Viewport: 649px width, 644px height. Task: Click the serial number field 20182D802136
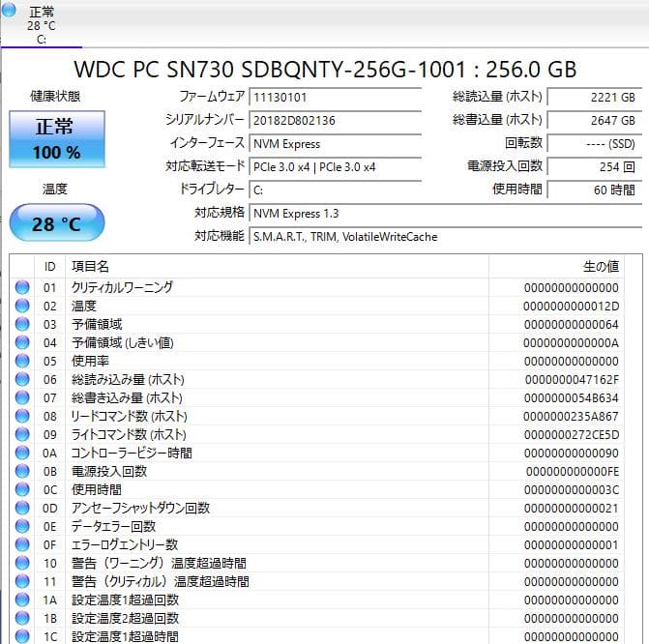click(x=335, y=121)
